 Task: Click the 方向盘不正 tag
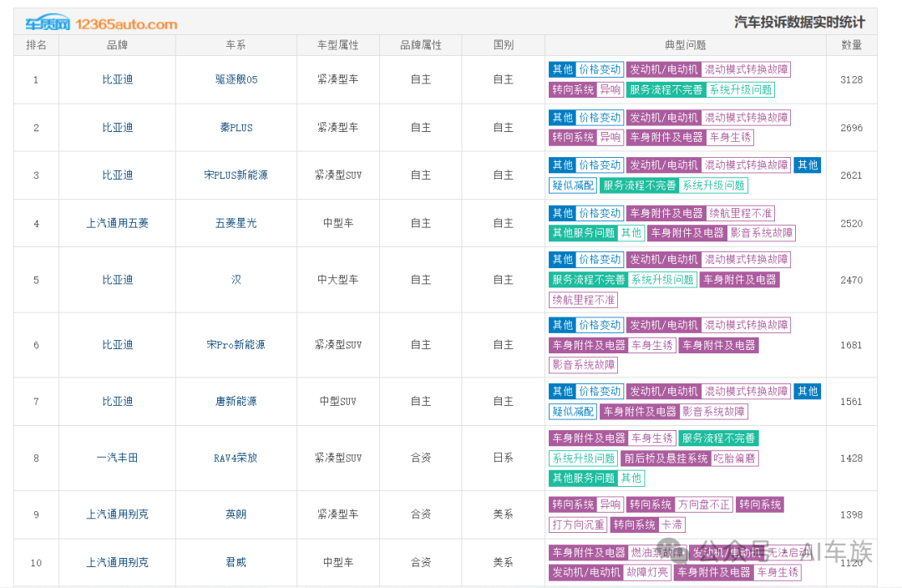[703, 504]
